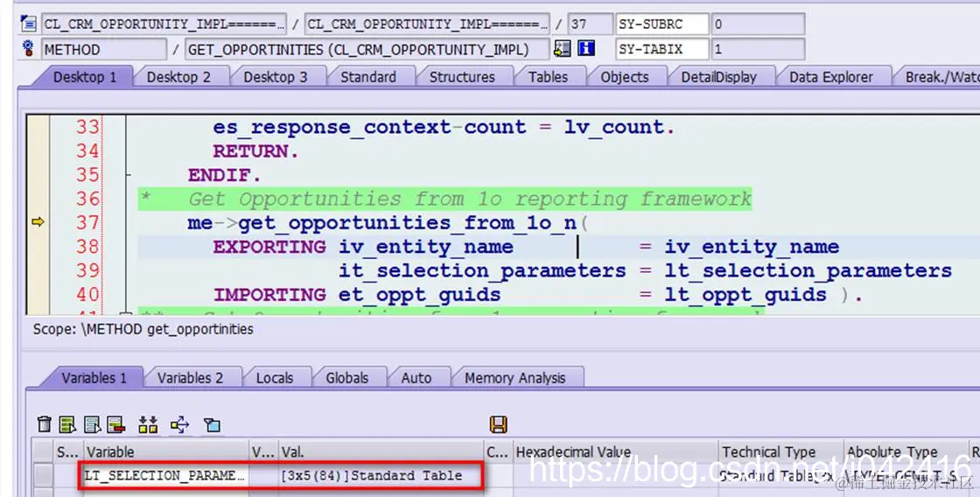Click the Scope: \METHOD get_opportunities label

click(143, 329)
